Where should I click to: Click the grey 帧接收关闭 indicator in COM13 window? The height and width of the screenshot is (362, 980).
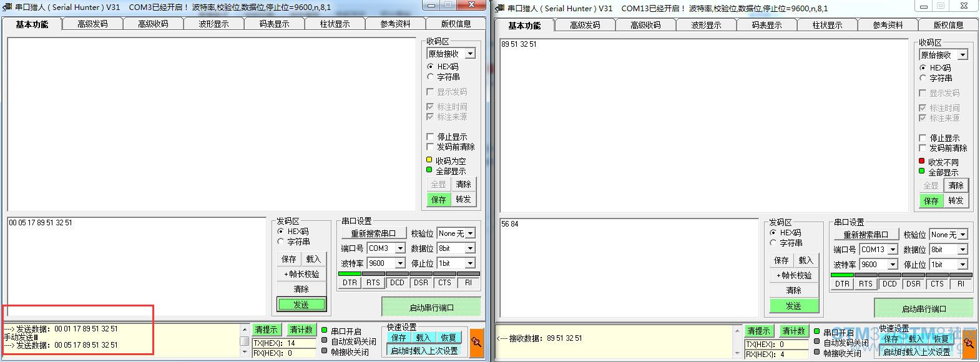(817, 352)
